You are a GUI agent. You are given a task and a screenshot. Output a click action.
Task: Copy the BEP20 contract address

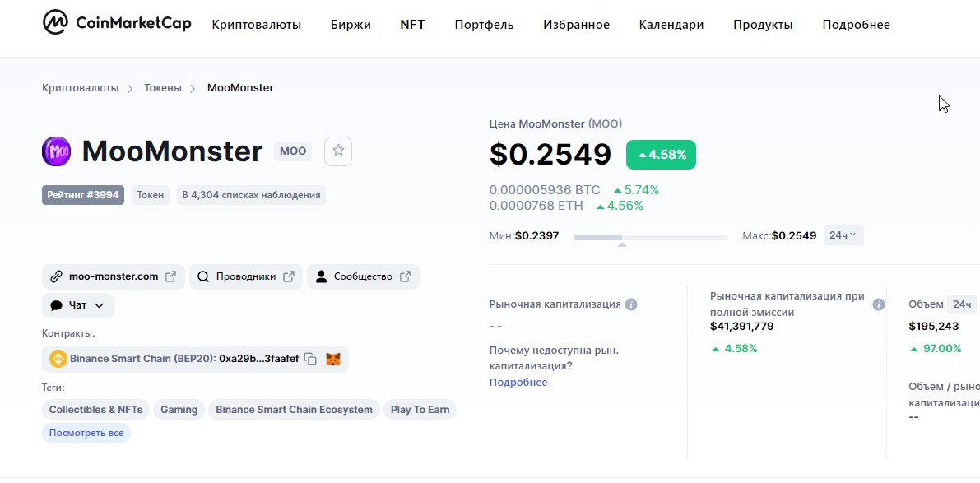310,359
